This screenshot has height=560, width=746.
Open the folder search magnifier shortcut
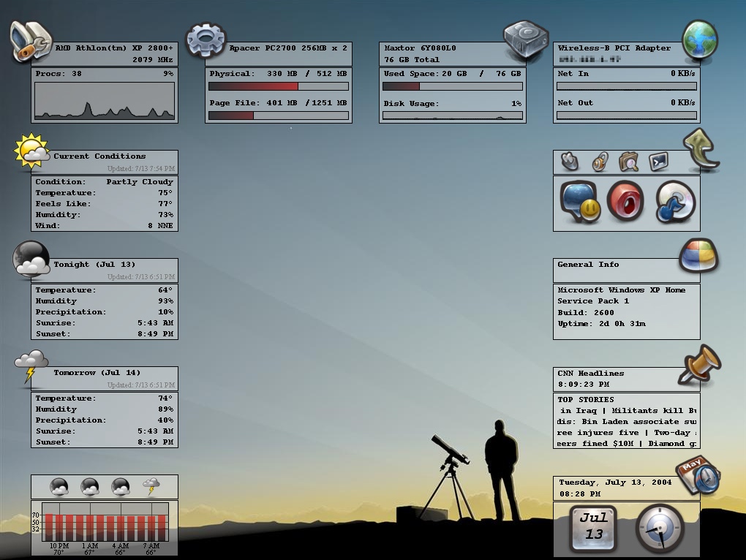(x=629, y=162)
